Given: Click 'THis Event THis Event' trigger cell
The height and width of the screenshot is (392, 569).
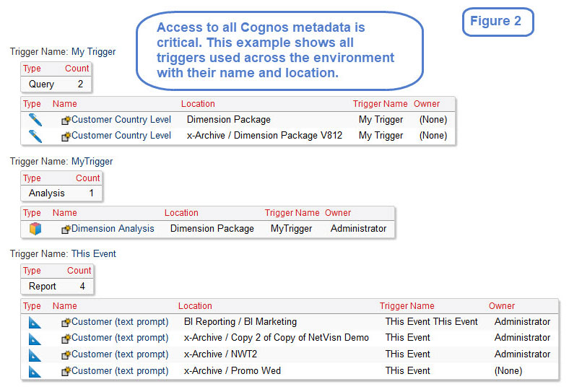Looking at the screenshot, I should (432, 321).
